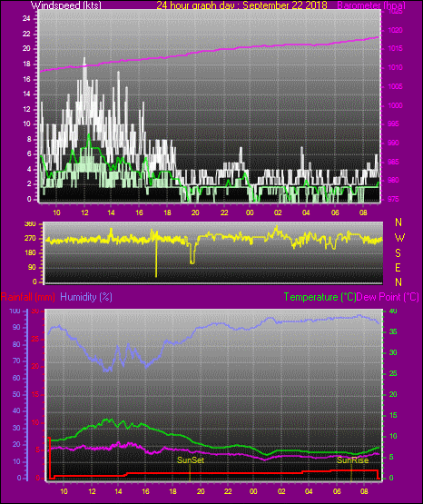Click the Humidity (%) legend label
Viewport: 423px width, 504px height.
(x=86, y=297)
